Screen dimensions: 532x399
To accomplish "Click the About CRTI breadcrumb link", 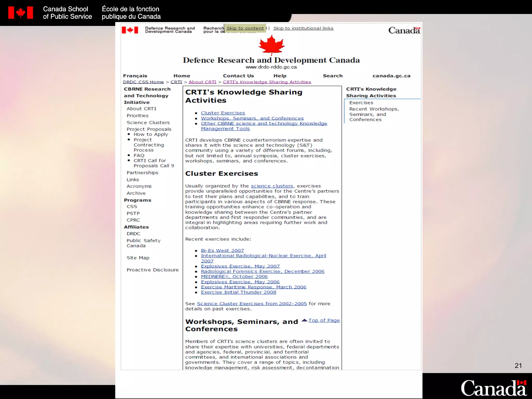I will [202, 82].
